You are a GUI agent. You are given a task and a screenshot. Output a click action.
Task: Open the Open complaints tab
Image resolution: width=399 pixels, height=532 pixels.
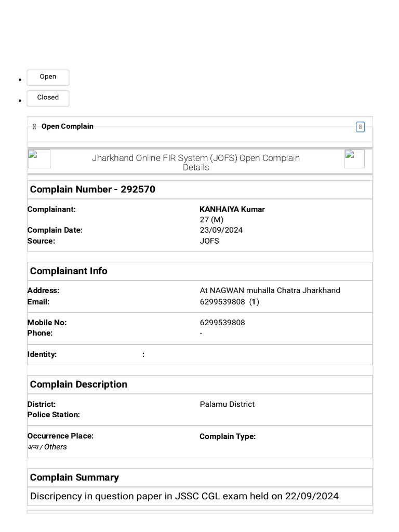(x=48, y=77)
